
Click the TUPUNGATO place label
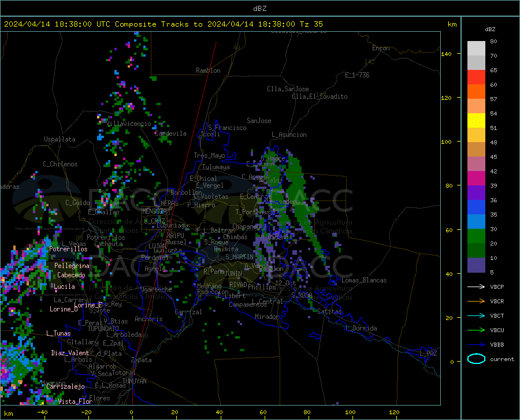[103, 329]
